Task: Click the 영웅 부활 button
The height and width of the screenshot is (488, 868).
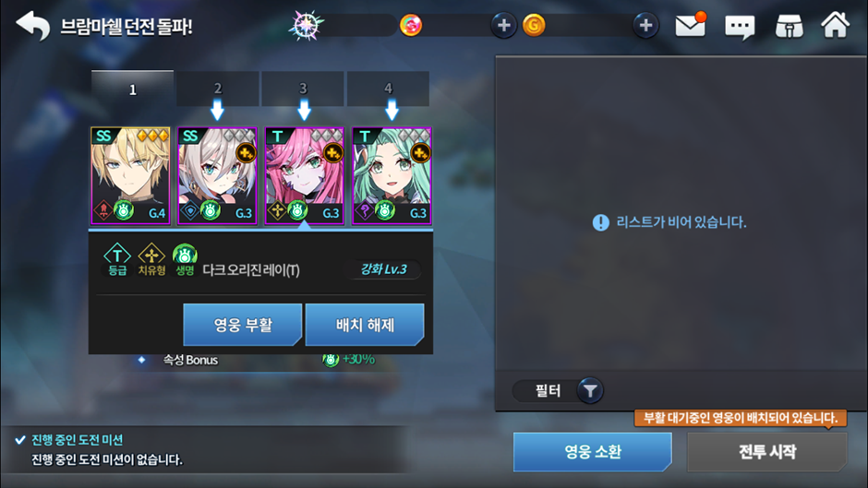Action: click(243, 325)
